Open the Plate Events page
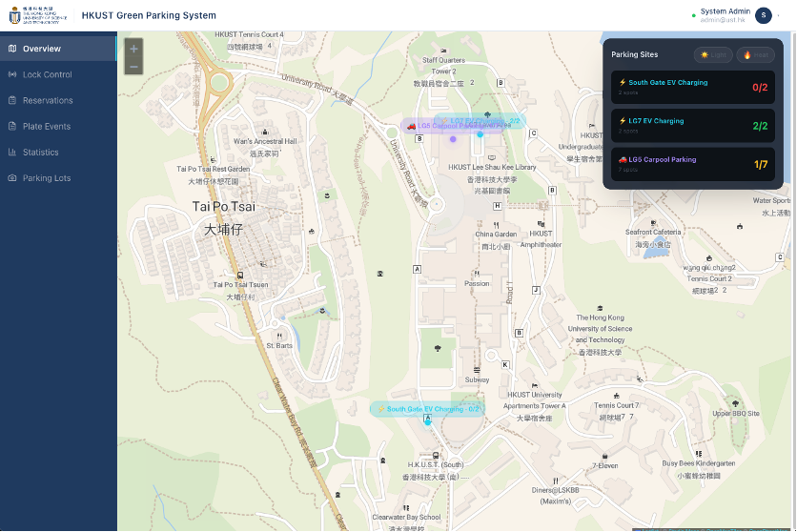Image resolution: width=797 pixels, height=532 pixels. coord(58,127)
